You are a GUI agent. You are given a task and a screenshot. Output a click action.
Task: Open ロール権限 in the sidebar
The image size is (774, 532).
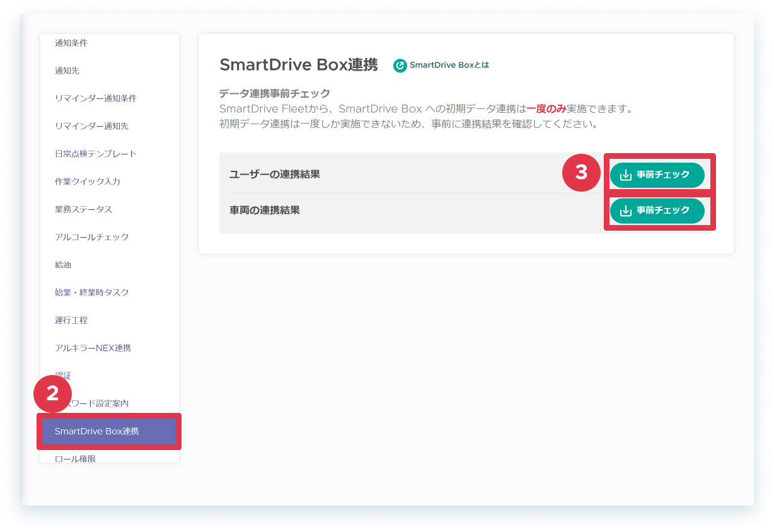coord(75,458)
